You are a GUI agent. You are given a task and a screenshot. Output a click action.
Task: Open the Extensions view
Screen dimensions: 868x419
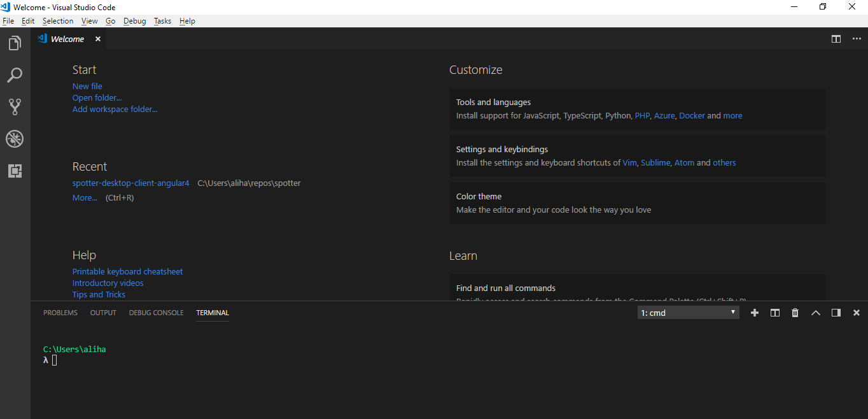pyautogui.click(x=15, y=171)
